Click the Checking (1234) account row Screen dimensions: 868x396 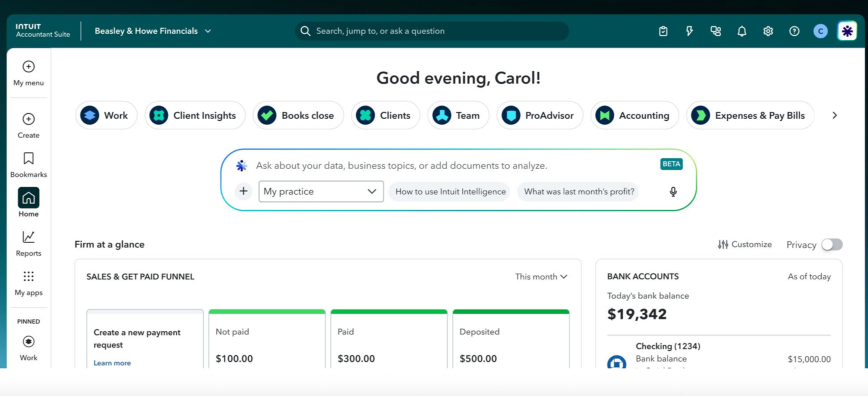(719, 354)
